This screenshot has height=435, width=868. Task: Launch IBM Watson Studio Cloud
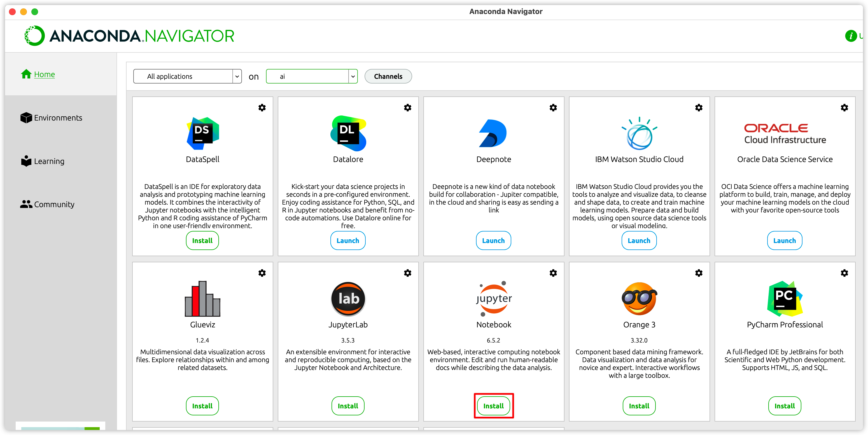pyautogui.click(x=639, y=240)
